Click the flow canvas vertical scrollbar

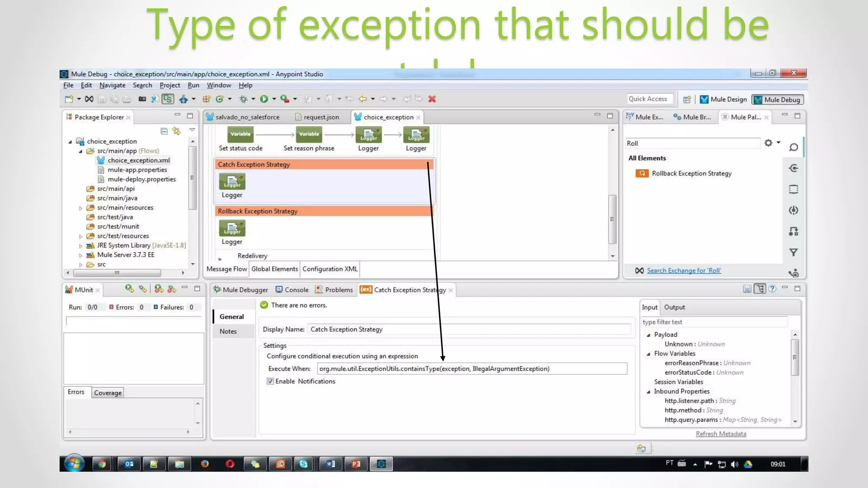tap(612, 219)
